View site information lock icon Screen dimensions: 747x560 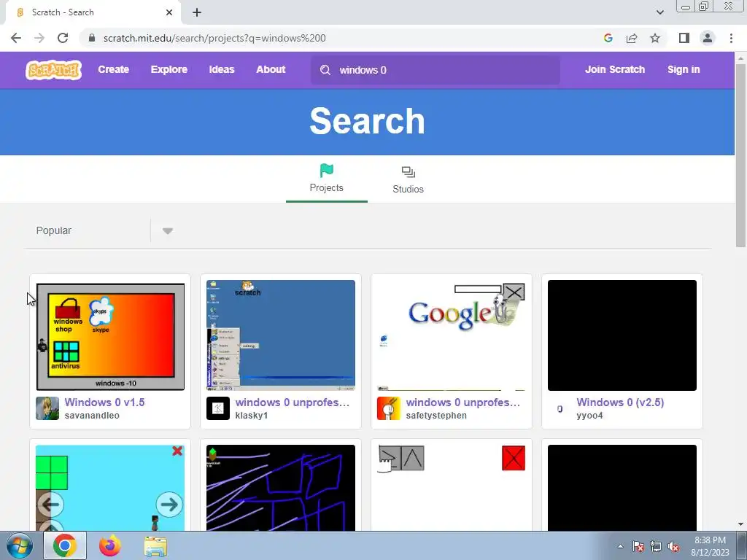tap(92, 38)
